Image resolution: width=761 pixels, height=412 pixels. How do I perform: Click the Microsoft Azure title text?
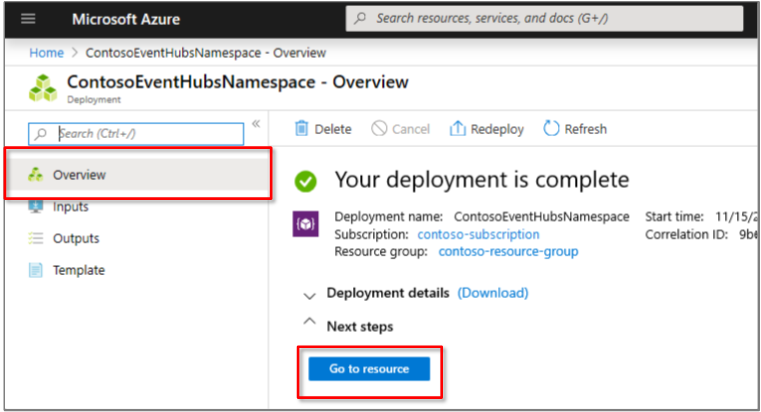point(126,19)
